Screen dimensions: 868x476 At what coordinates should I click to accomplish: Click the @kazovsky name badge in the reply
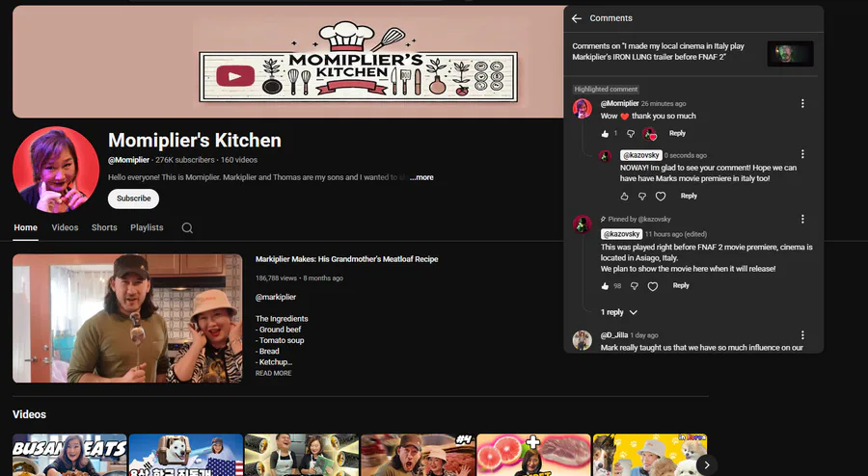click(x=641, y=155)
